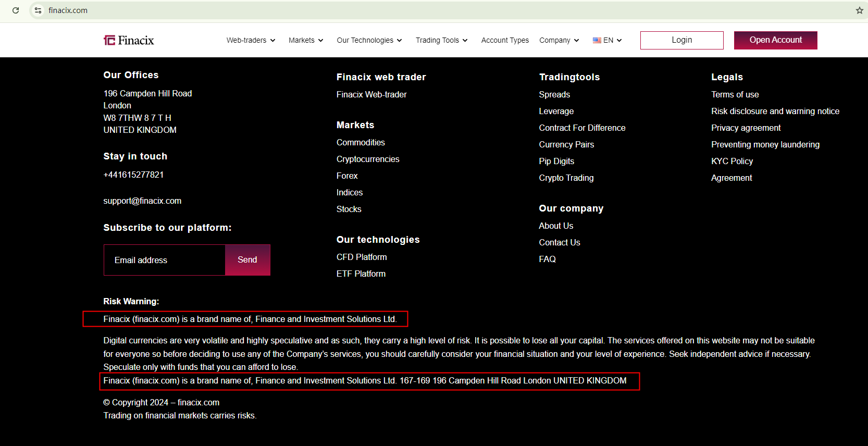Screen dimensions: 868x446
Task: Click the site information icon in address bar
Action: 38,10
